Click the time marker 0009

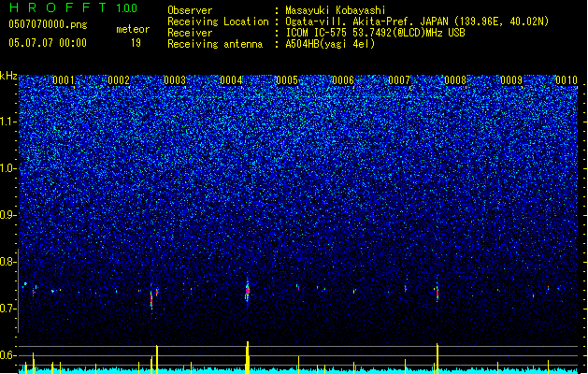[511, 80]
